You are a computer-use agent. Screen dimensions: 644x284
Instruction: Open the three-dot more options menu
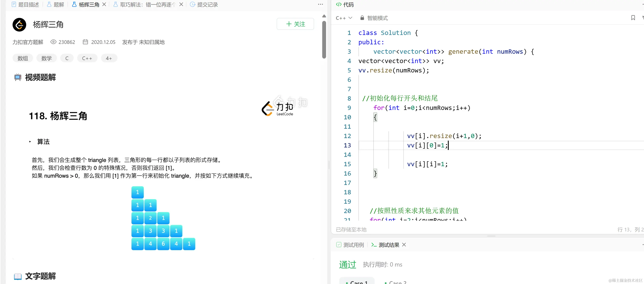pos(320,4)
